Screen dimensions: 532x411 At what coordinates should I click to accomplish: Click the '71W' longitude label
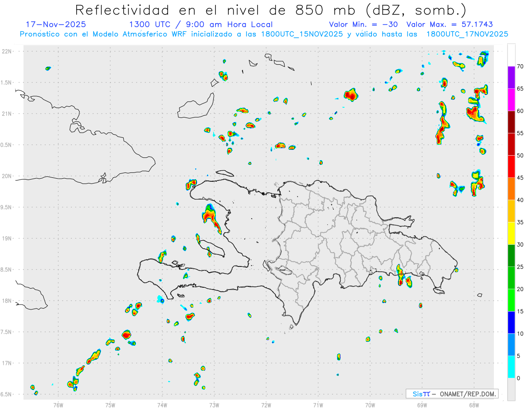coord(318,405)
